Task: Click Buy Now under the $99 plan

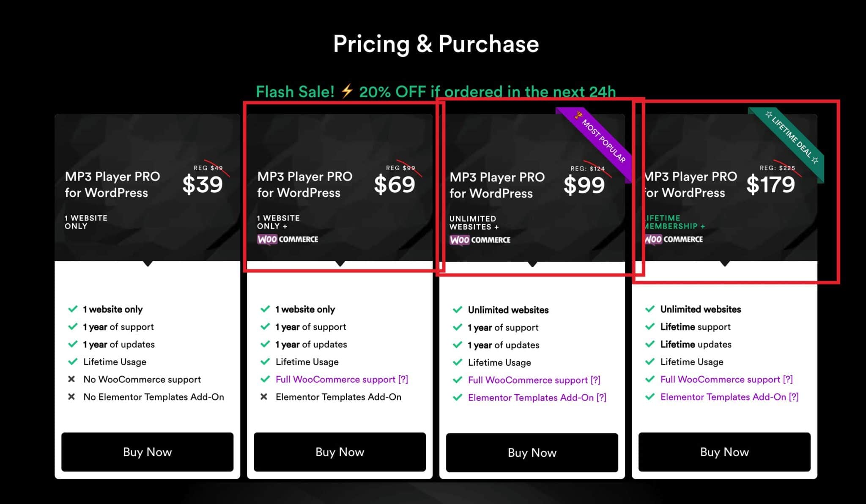Action: (532, 452)
